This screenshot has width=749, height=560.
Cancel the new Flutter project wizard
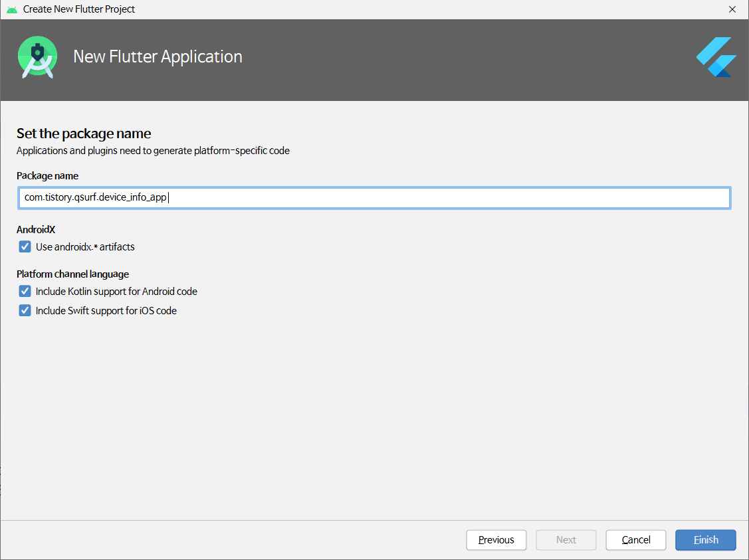click(x=636, y=540)
